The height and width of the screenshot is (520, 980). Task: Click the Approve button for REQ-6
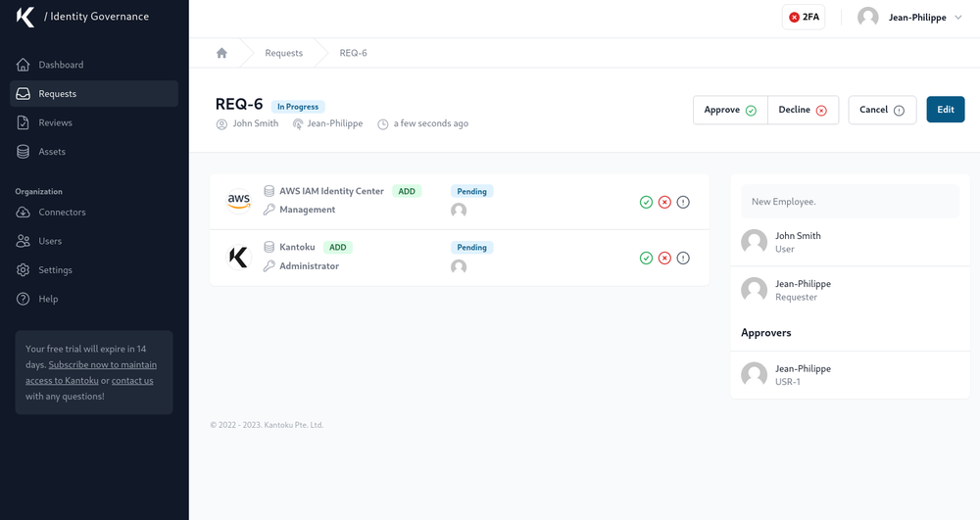click(730, 110)
